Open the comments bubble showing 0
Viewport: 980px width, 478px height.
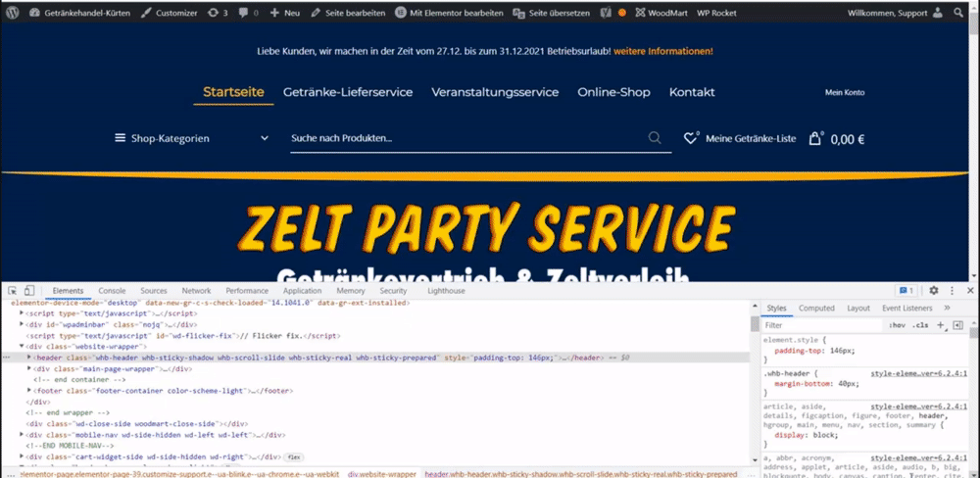click(248, 13)
